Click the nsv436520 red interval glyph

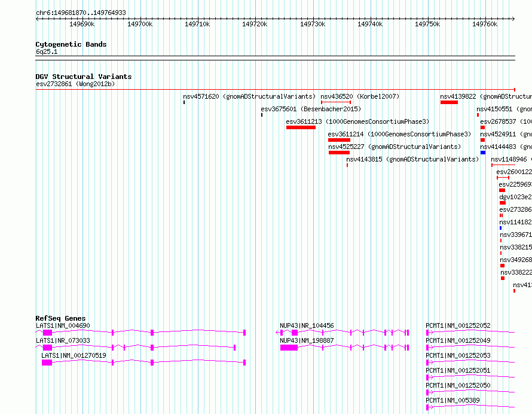coord(336,102)
